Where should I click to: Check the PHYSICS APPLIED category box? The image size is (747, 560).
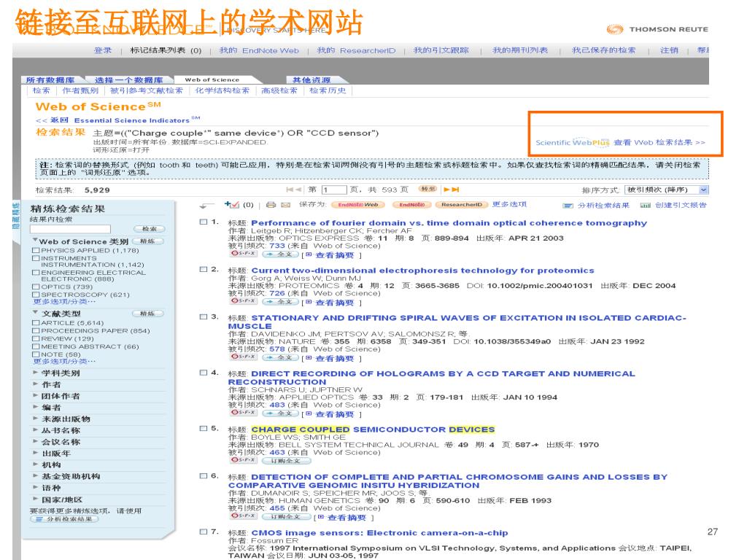pos(35,250)
